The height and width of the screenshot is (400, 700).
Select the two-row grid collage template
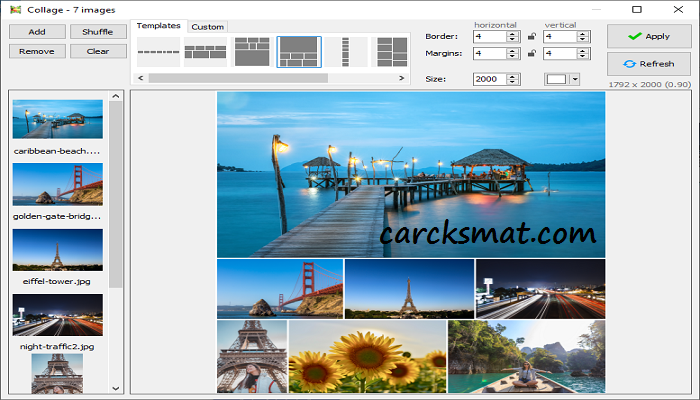205,52
